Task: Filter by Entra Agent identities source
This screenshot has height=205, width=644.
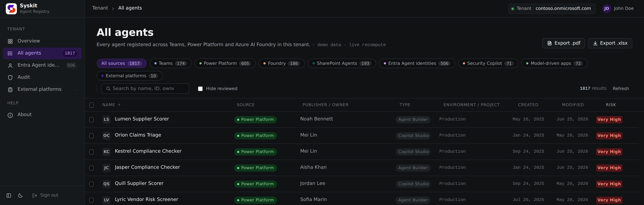Action: pyautogui.click(x=417, y=63)
